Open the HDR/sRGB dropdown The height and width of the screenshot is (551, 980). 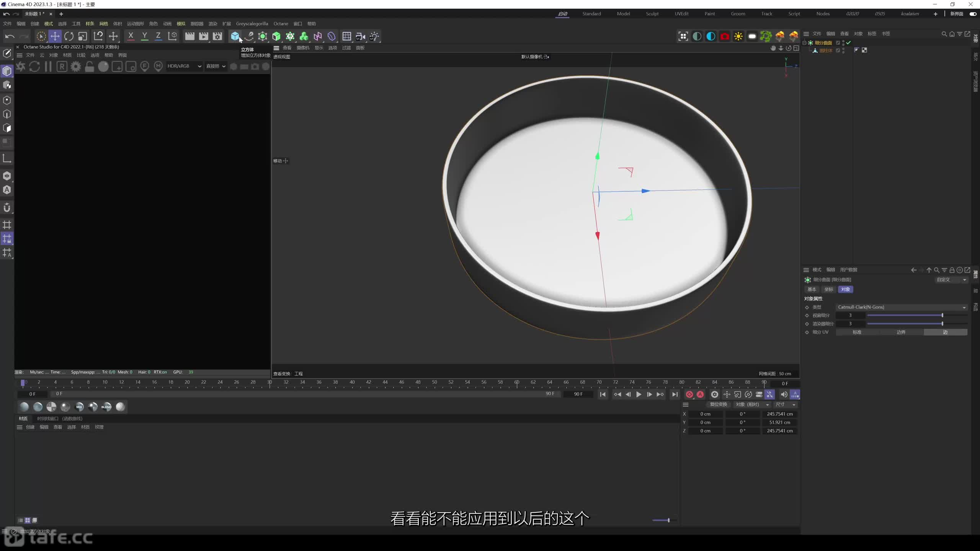[184, 66]
